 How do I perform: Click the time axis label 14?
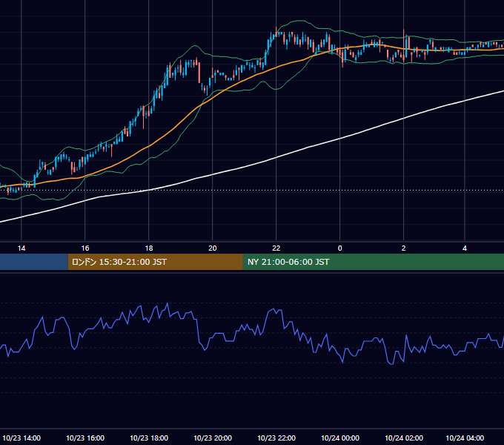pos(21,248)
